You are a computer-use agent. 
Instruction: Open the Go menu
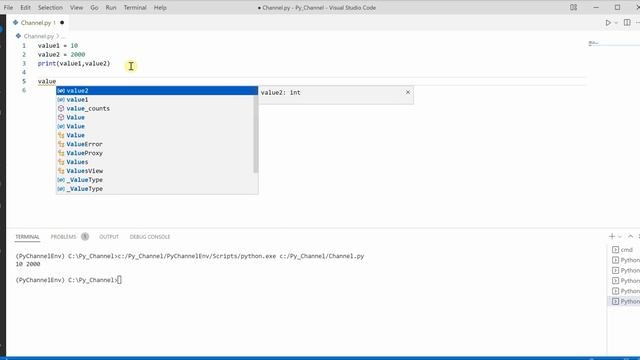tap(94, 7)
